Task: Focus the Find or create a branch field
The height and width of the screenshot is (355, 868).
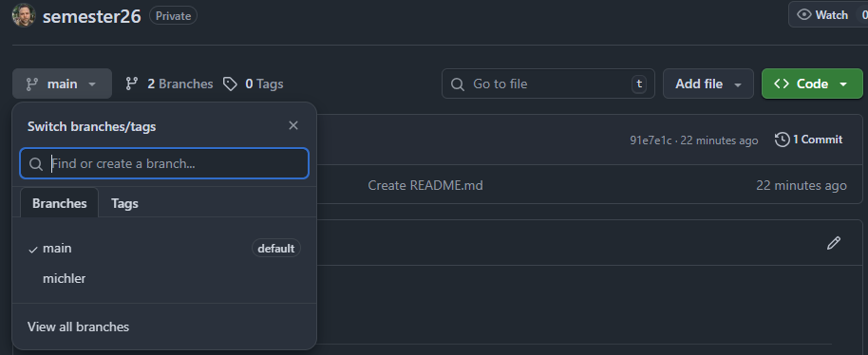Action: coord(164,163)
